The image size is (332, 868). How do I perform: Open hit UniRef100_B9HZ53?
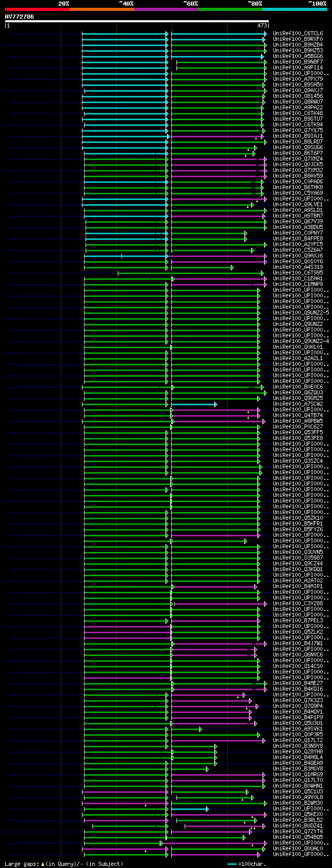(x=298, y=51)
